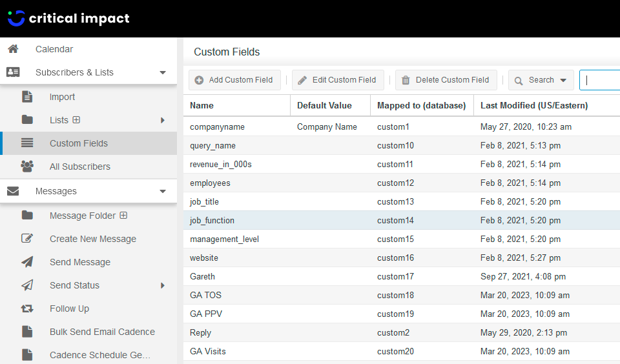Expand the Lists submenu arrow
The width and height of the screenshot is (620, 364).
point(163,120)
